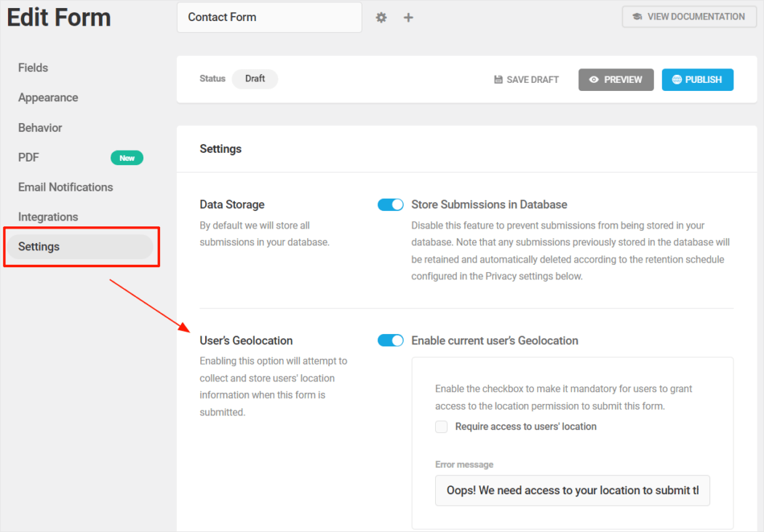Click the green New badge

point(127,158)
